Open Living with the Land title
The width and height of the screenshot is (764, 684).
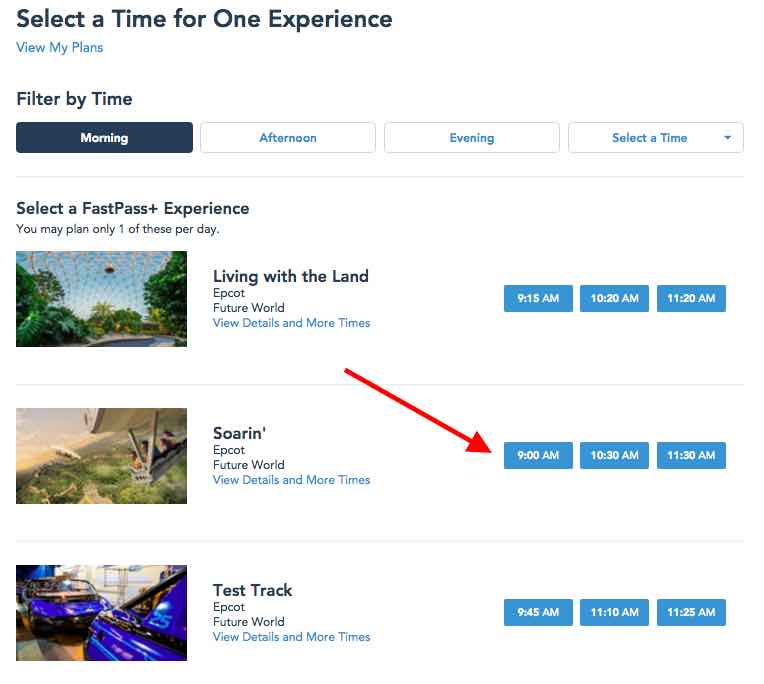[291, 276]
